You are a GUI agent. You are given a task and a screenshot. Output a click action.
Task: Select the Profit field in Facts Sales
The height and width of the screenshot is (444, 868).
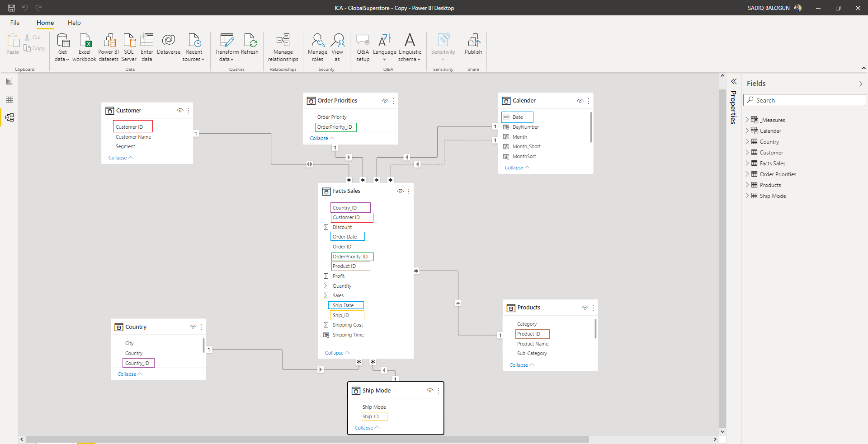pos(339,276)
